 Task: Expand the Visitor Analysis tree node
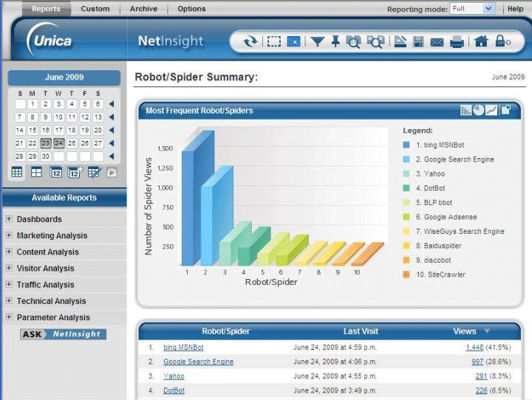pos(9,268)
